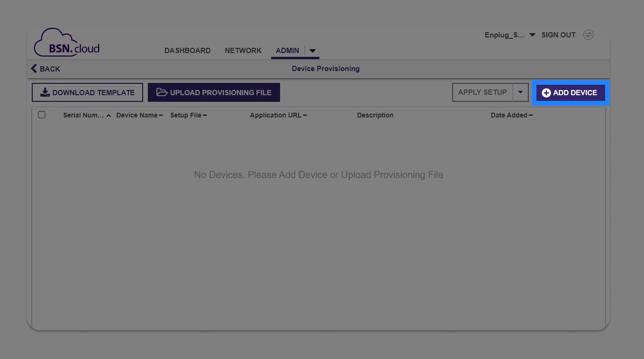This screenshot has width=644, height=359.
Task: Open the Enplug_S account dropdown
Action: point(532,34)
